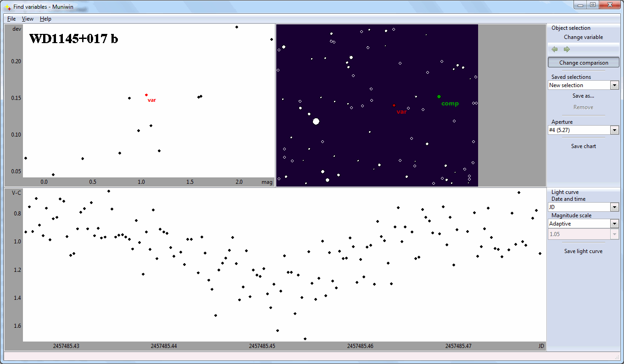Click the green right arrow icon

[x=567, y=50]
